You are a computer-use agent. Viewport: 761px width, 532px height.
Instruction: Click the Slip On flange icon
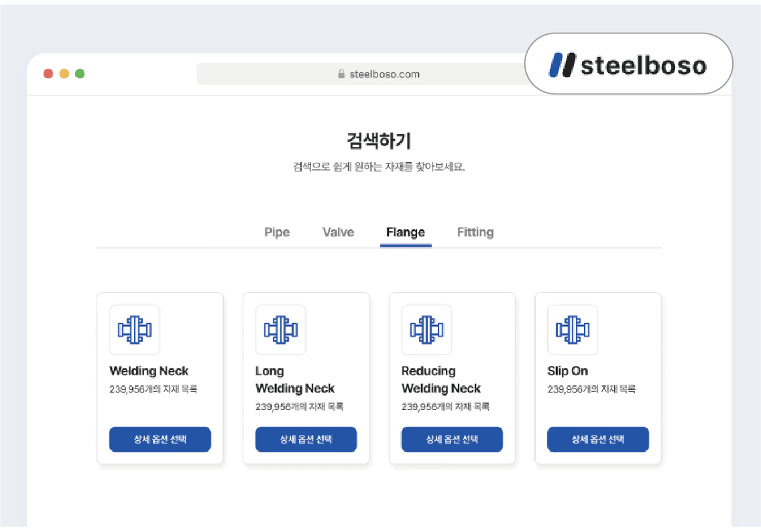573,330
